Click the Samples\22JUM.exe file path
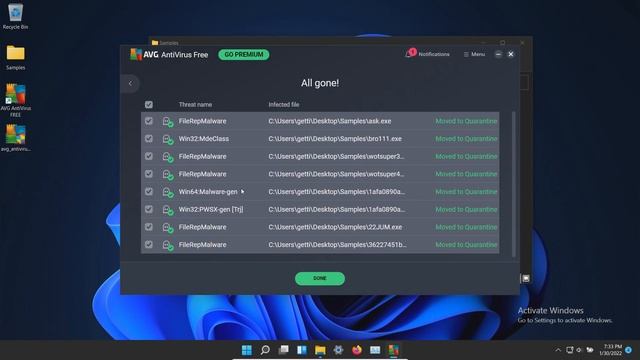Image resolution: width=640 pixels, height=360 pixels. [335, 227]
